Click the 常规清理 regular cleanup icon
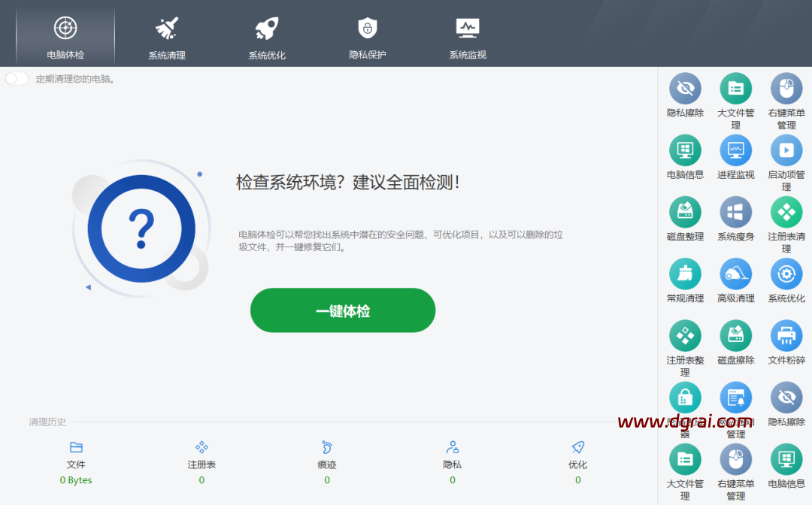The height and width of the screenshot is (505, 812). coord(685,274)
